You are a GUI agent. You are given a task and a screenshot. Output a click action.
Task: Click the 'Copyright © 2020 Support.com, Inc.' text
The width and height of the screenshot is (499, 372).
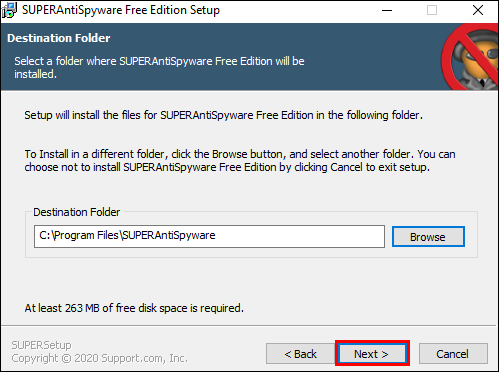click(x=99, y=358)
